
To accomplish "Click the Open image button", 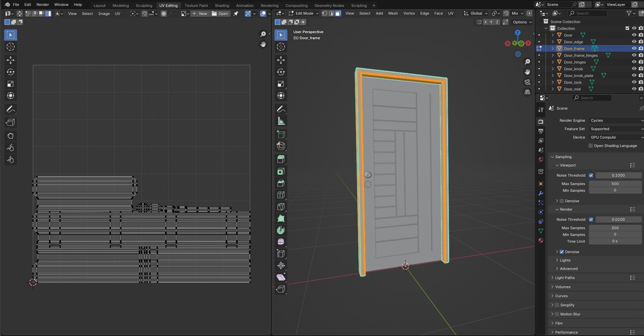I will (220, 14).
